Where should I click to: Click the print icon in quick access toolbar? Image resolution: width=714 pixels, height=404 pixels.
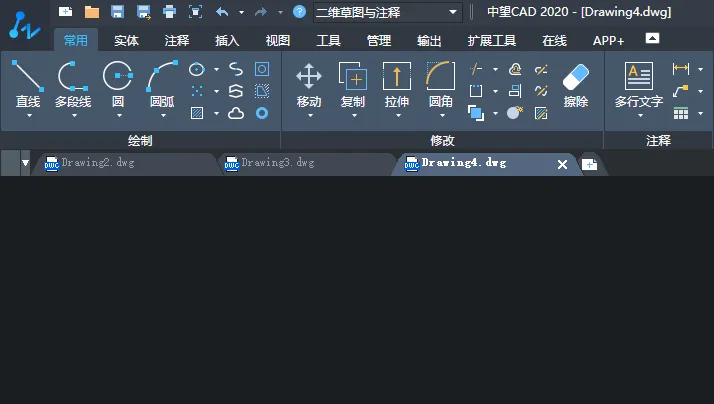click(x=169, y=12)
